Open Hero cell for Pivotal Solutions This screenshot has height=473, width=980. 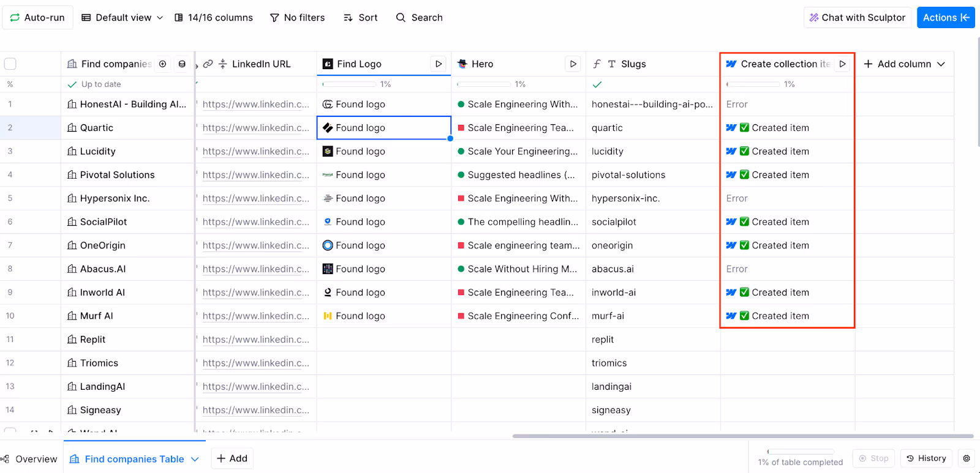[518, 175]
